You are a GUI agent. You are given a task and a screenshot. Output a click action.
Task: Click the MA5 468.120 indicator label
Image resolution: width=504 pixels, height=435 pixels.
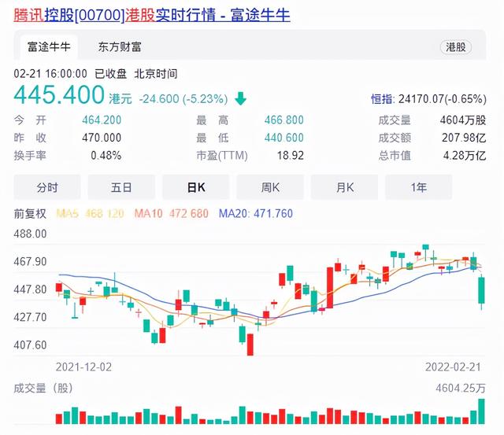pyautogui.click(x=90, y=213)
